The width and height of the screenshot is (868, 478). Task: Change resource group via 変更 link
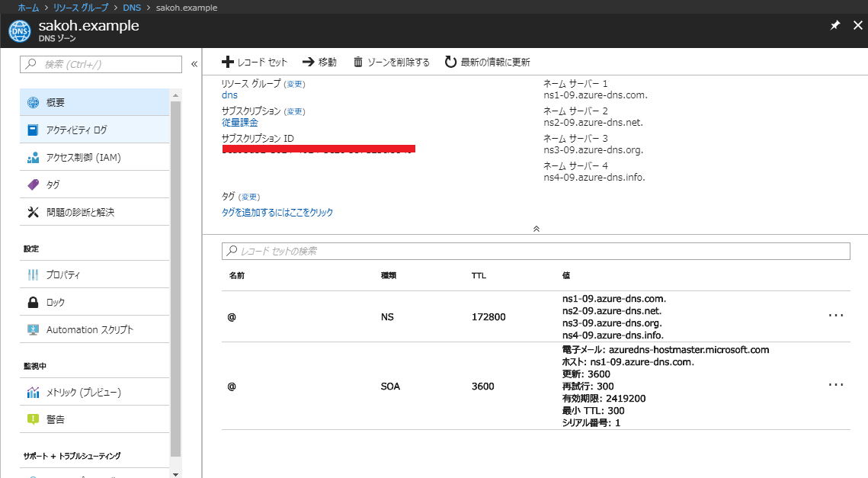(294, 84)
